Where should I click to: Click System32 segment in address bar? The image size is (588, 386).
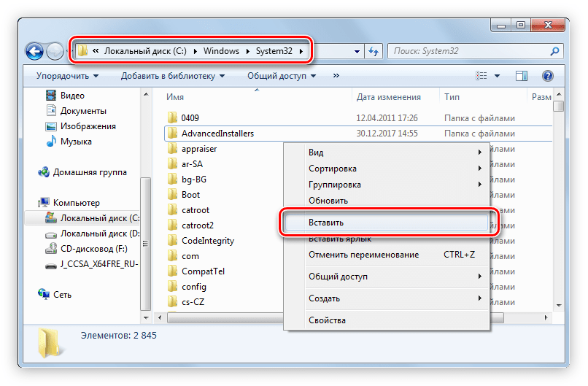click(274, 51)
